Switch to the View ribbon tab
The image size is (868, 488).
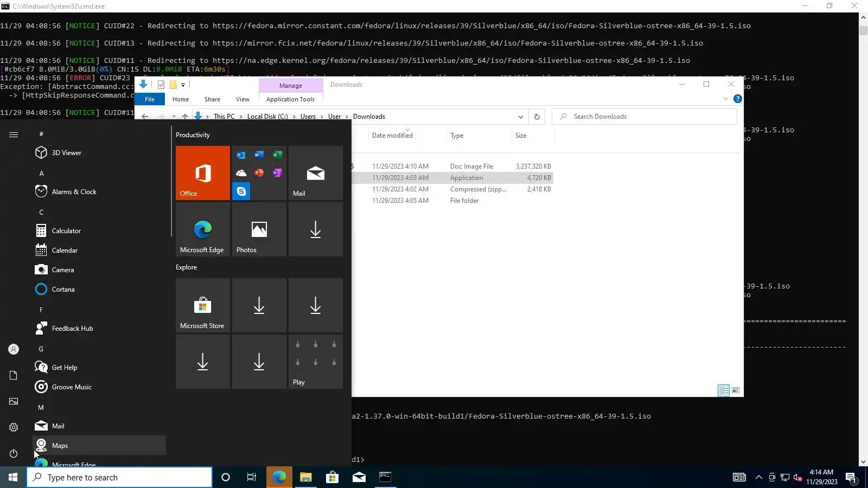click(x=242, y=99)
